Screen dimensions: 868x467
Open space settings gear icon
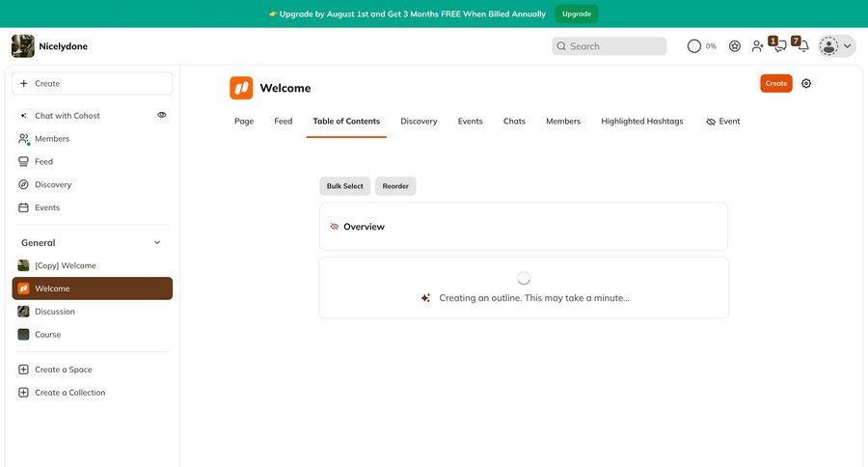(x=806, y=83)
